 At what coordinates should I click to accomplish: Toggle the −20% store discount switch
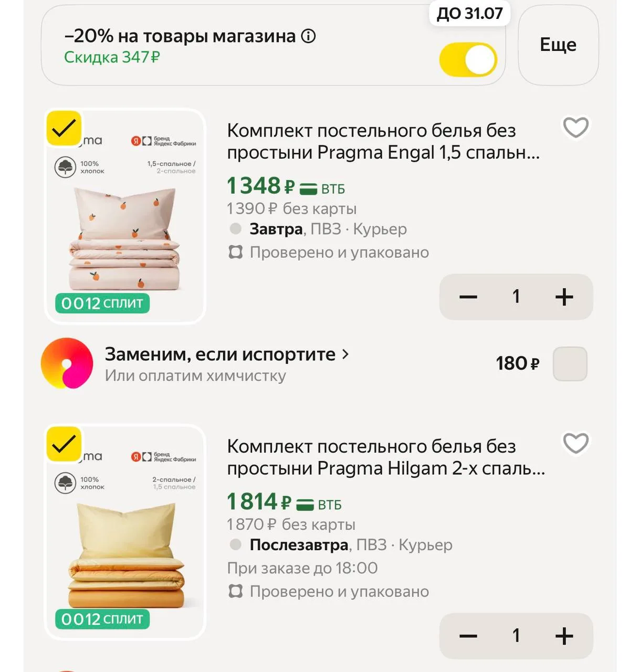(x=468, y=59)
